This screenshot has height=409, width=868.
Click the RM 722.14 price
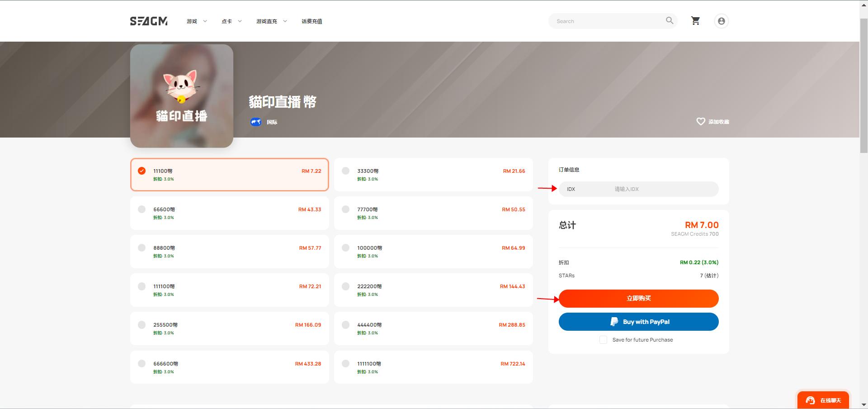point(513,364)
